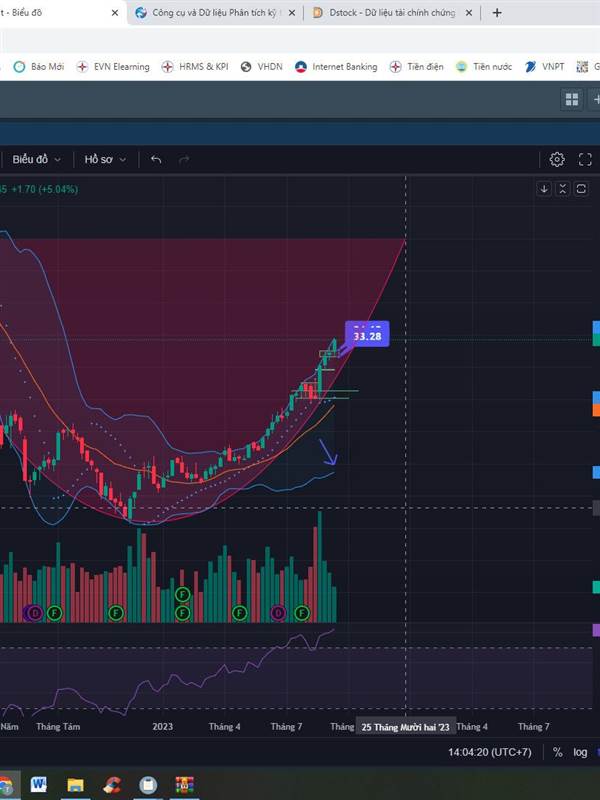Open the 'VHDN' bookmark

(x=261, y=67)
